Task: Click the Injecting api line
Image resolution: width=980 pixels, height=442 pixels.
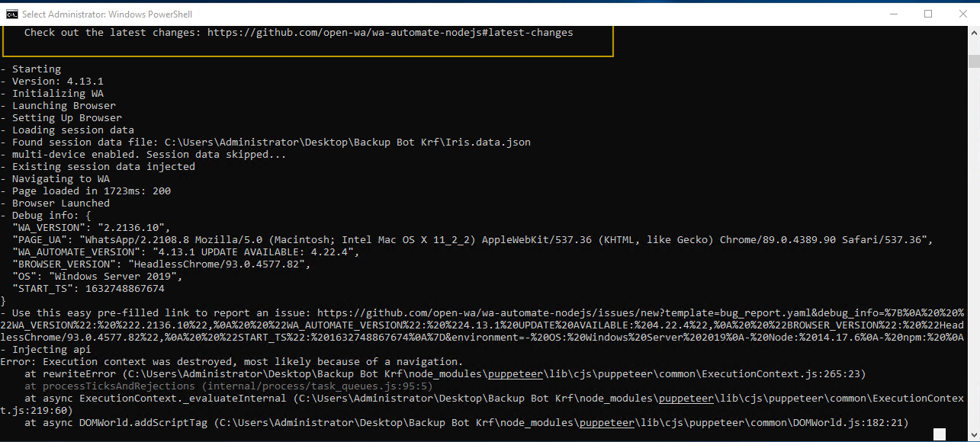Action: (46, 349)
